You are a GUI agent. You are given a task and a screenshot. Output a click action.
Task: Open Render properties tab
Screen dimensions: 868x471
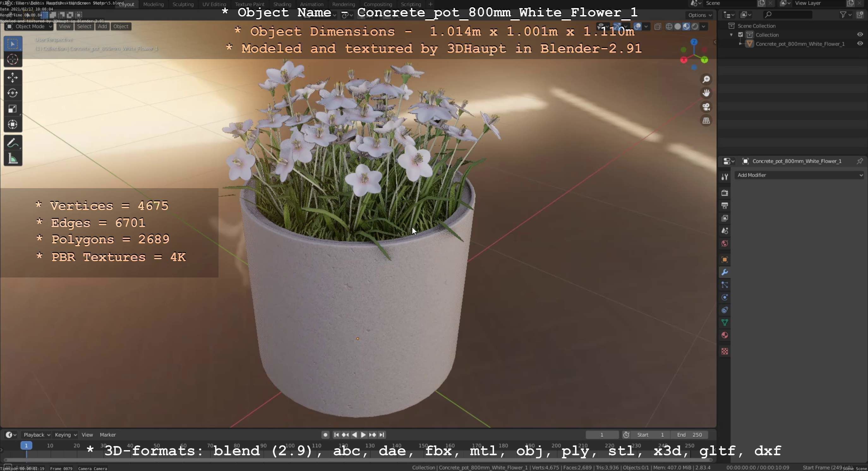725,193
